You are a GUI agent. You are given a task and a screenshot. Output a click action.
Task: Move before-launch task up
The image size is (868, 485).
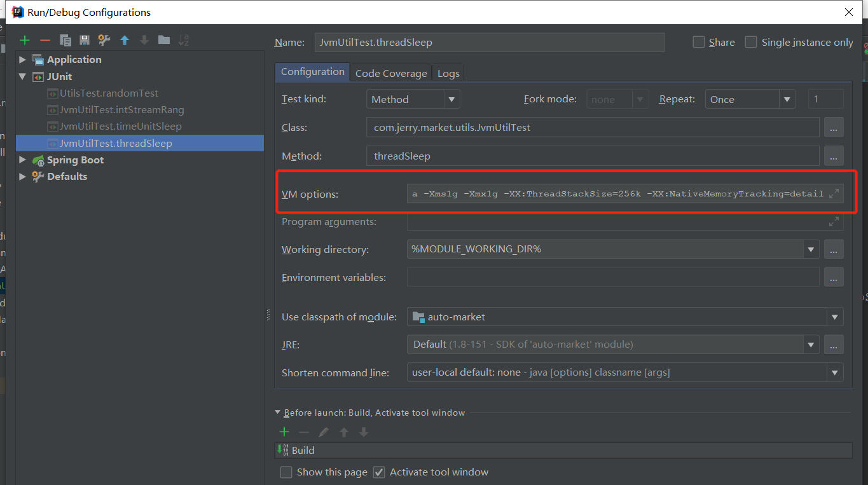click(344, 432)
